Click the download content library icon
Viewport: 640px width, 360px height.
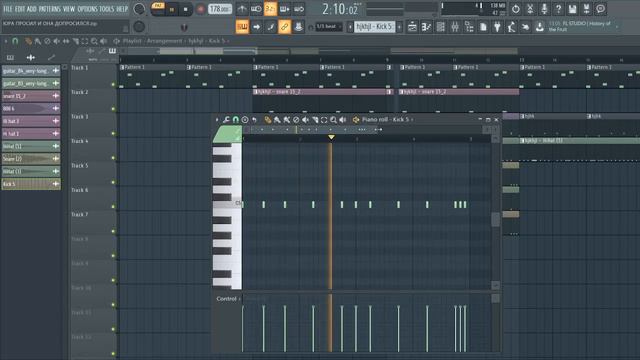coord(540,27)
